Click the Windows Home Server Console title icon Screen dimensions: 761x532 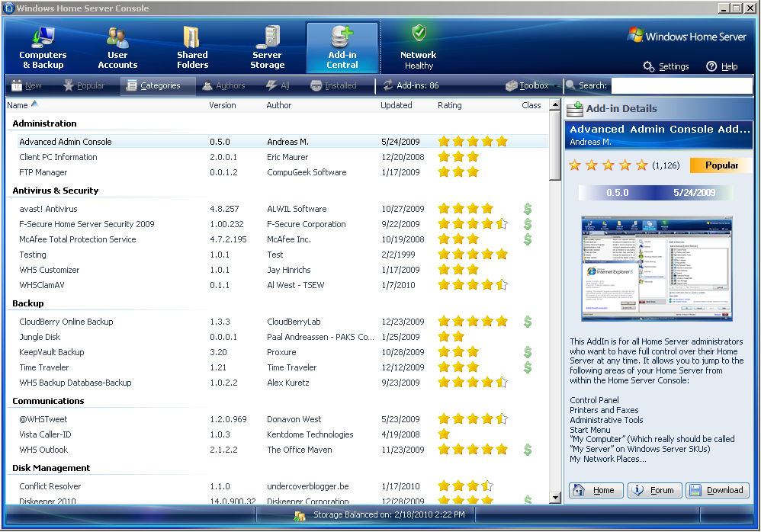9,8
